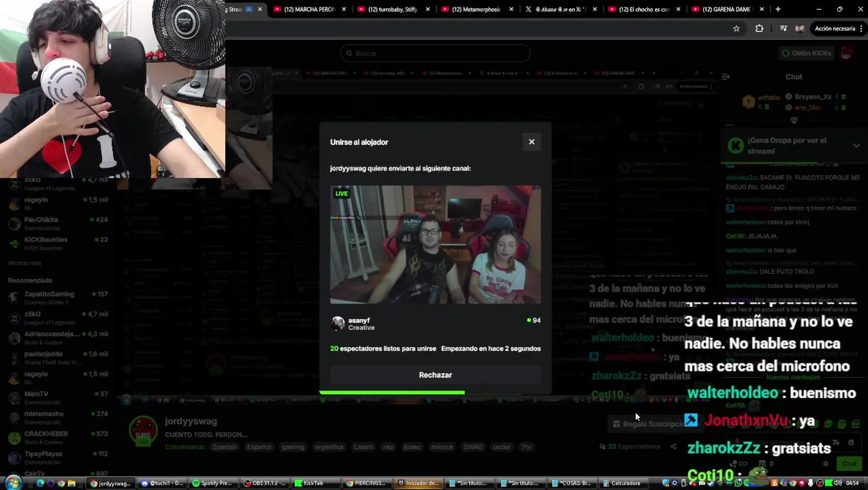This screenshot has width=868, height=490.
Task: Open misternacho recommended channel
Action: click(58, 417)
